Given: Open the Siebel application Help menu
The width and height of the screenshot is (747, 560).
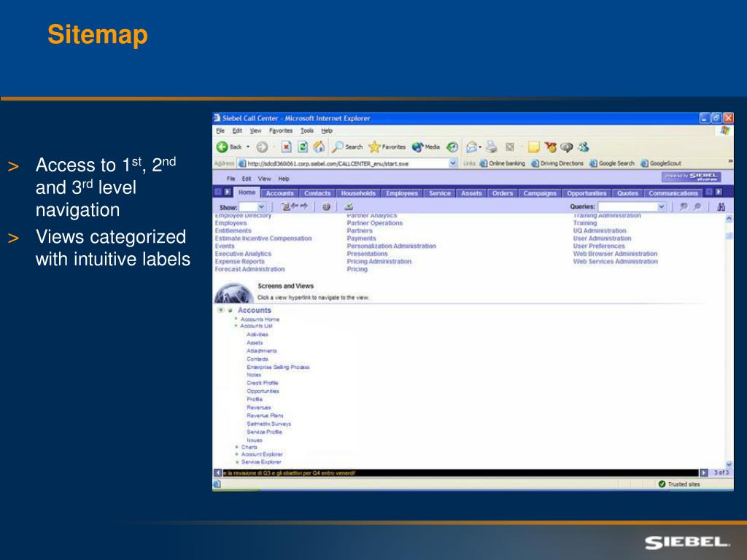Looking at the screenshot, I should pyautogui.click(x=284, y=179).
